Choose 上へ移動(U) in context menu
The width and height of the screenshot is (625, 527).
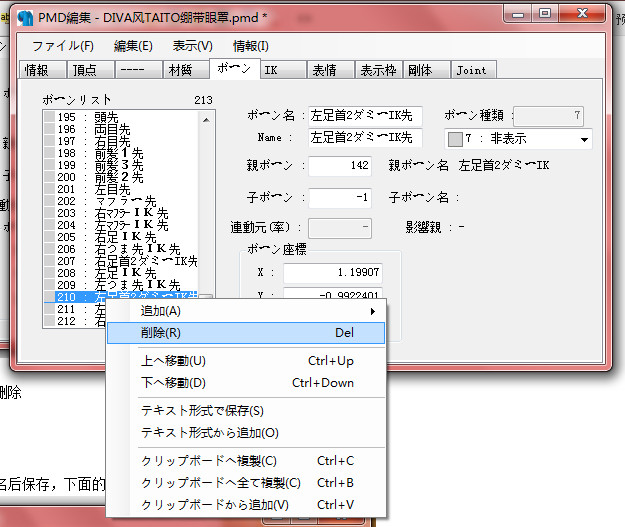(x=246, y=361)
